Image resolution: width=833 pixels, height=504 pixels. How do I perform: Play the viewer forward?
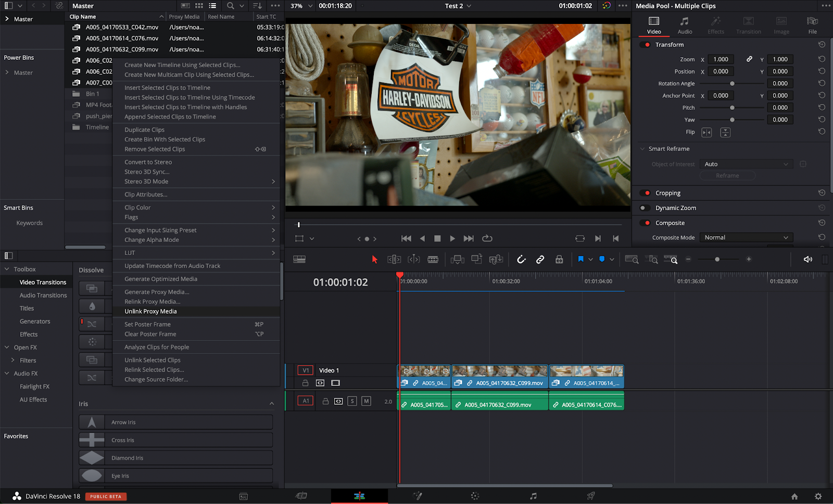click(452, 238)
